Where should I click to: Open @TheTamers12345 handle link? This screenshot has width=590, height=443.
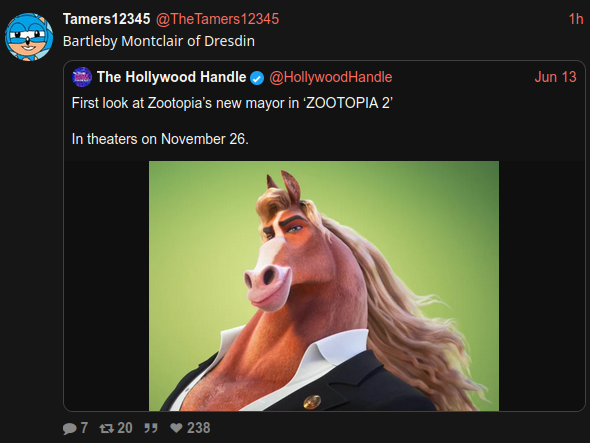(x=217, y=19)
